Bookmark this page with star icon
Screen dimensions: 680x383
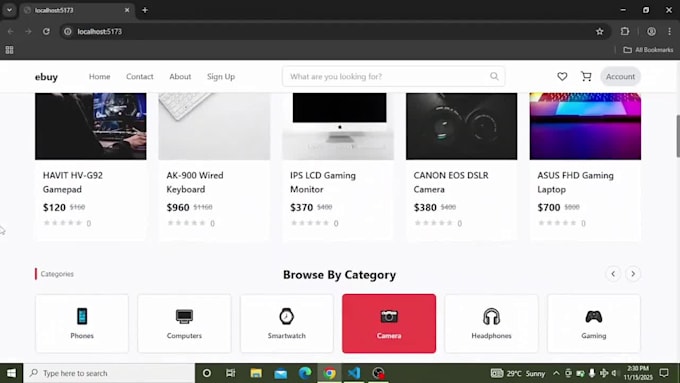click(599, 31)
